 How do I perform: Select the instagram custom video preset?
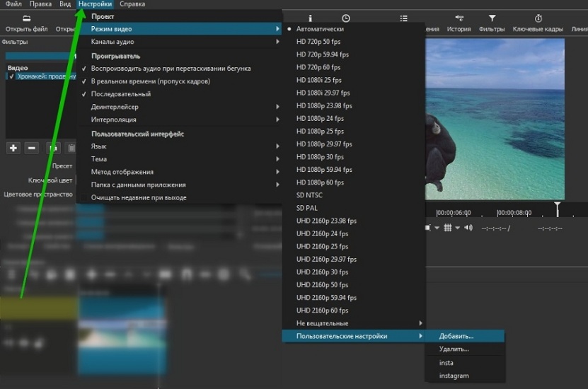pyautogui.click(x=454, y=376)
